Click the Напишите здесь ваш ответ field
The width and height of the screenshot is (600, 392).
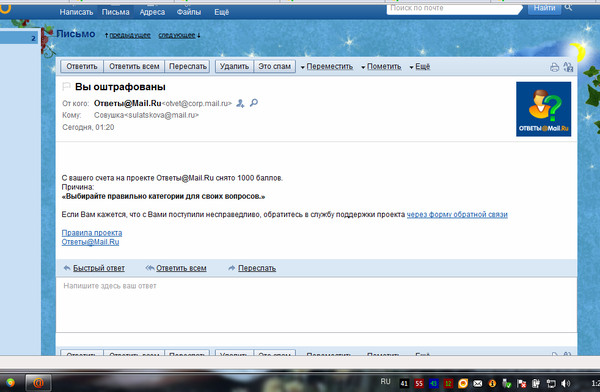point(316,305)
